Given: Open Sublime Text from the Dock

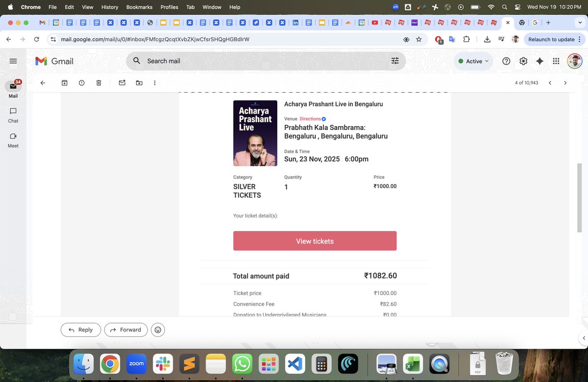Looking at the screenshot, I should pos(189,364).
